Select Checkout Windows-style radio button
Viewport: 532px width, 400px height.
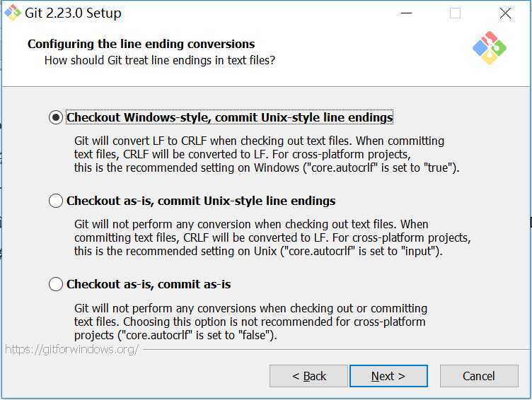(56, 117)
